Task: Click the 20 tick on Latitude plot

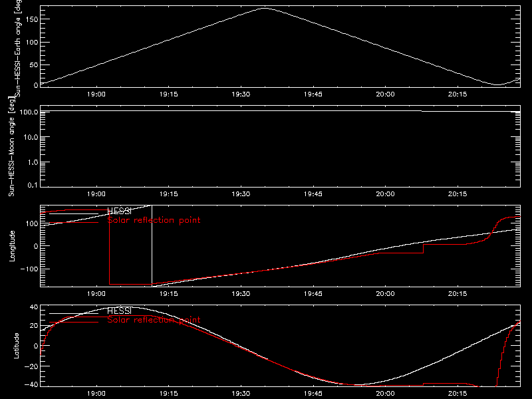Action: [x=34, y=326]
